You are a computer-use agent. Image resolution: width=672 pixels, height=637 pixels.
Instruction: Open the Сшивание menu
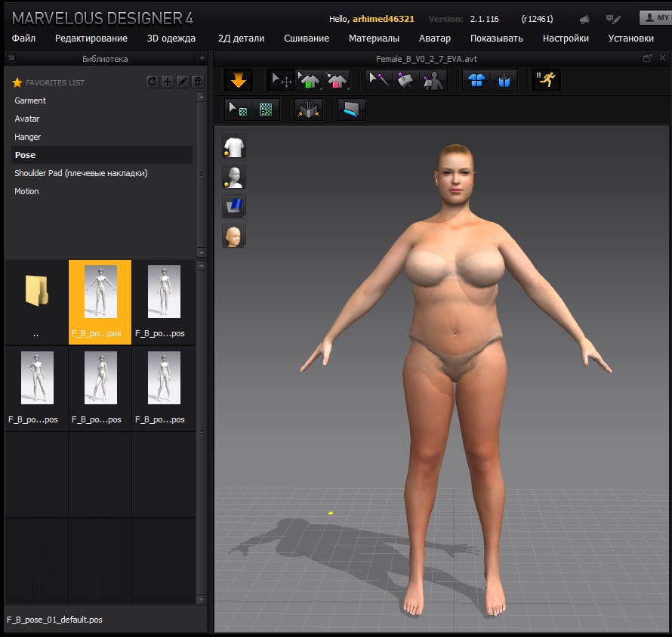point(306,38)
